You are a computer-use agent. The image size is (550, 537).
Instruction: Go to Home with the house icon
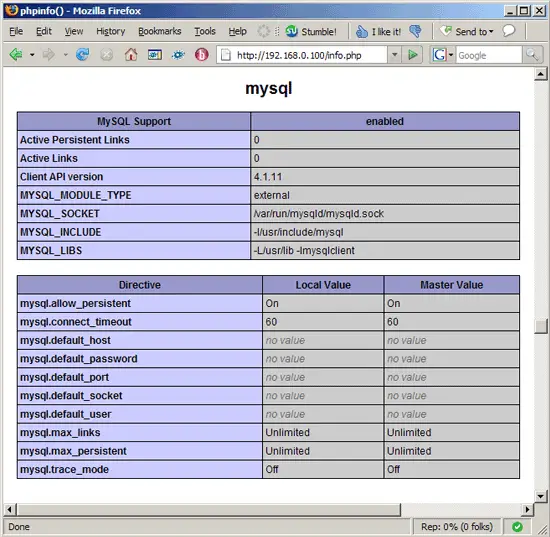click(131, 55)
